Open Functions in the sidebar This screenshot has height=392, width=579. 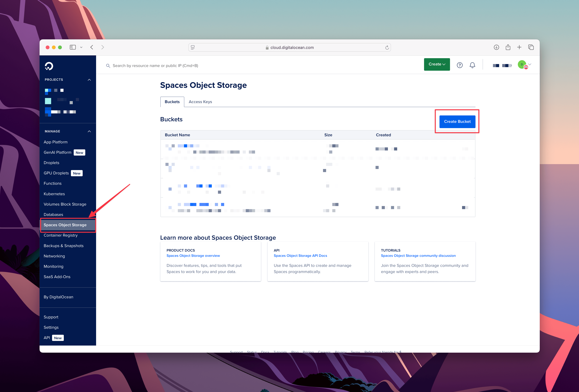coord(53,183)
